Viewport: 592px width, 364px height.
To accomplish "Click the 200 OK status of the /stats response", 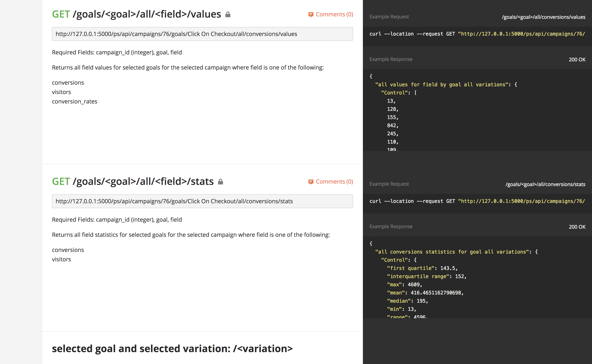I will coord(577,227).
